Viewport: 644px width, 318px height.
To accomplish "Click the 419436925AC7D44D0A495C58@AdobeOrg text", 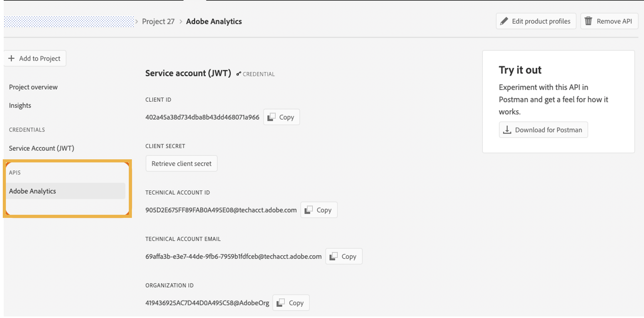I will click(x=207, y=303).
